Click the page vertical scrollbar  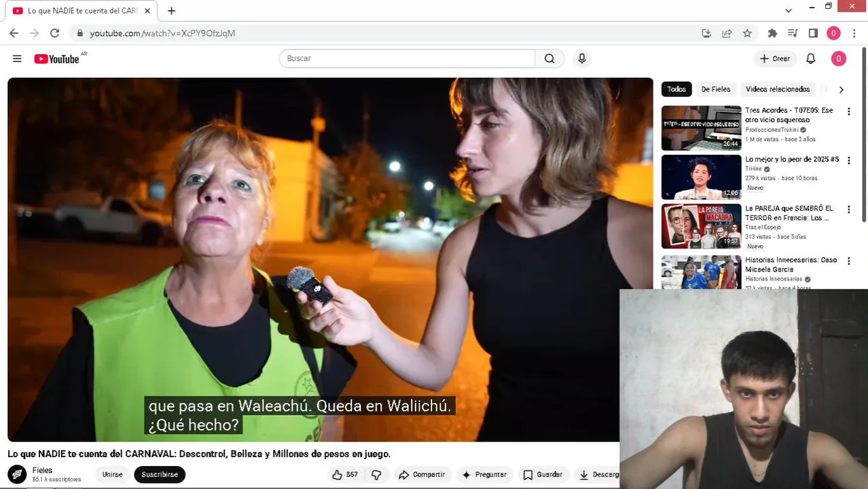coord(864,134)
